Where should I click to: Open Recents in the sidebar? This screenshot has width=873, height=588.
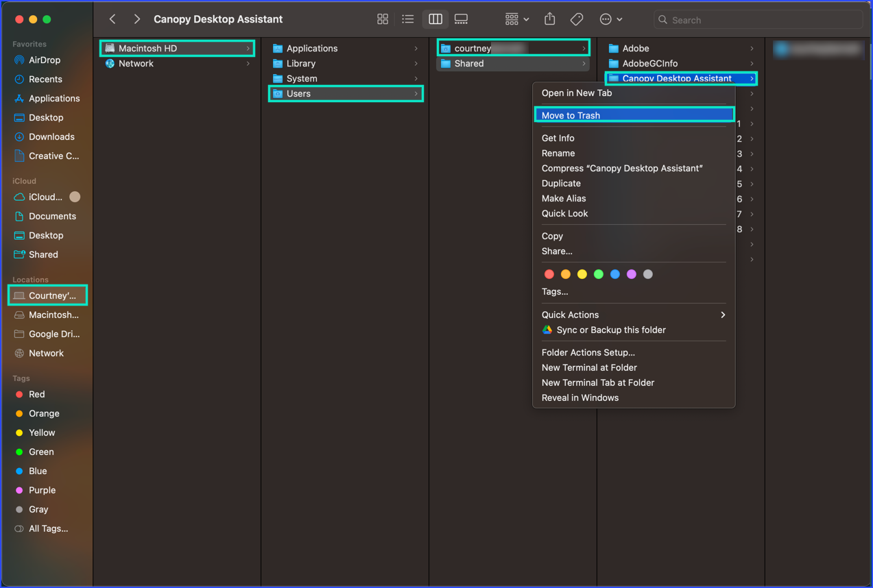pyautogui.click(x=45, y=79)
